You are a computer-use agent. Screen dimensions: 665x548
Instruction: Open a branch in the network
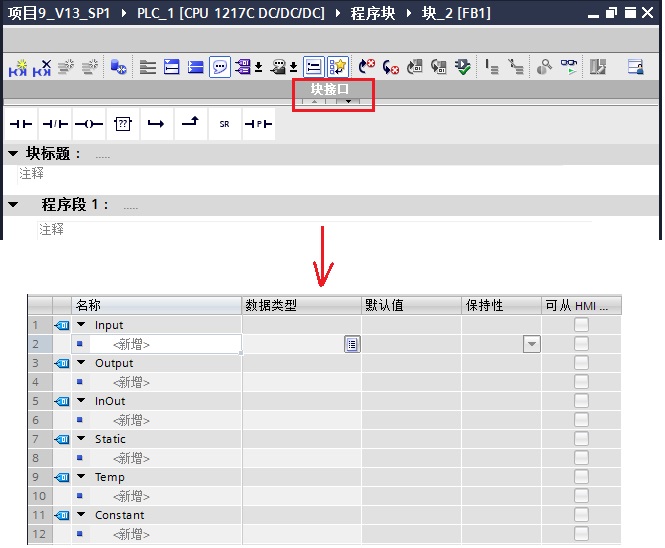(x=156, y=124)
